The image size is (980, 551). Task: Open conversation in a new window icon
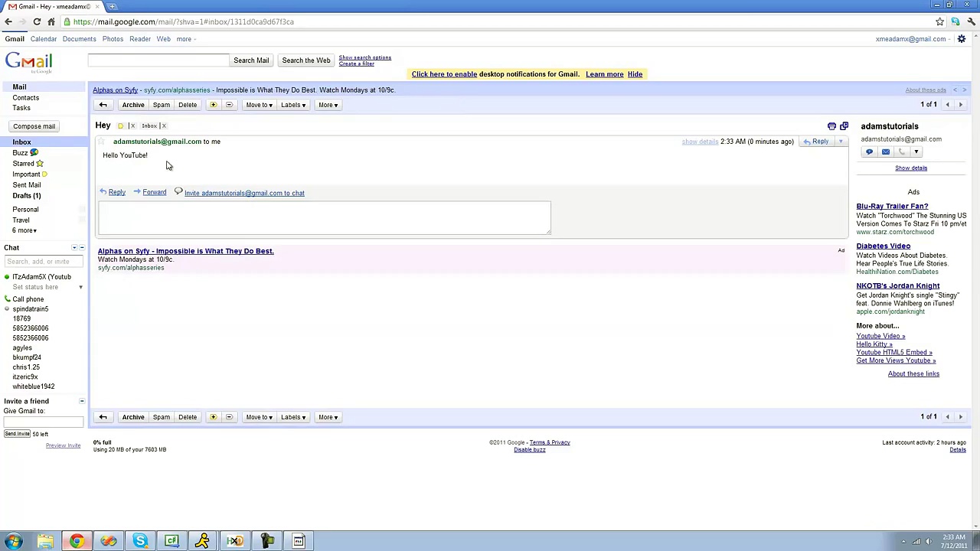[x=844, y=126]
